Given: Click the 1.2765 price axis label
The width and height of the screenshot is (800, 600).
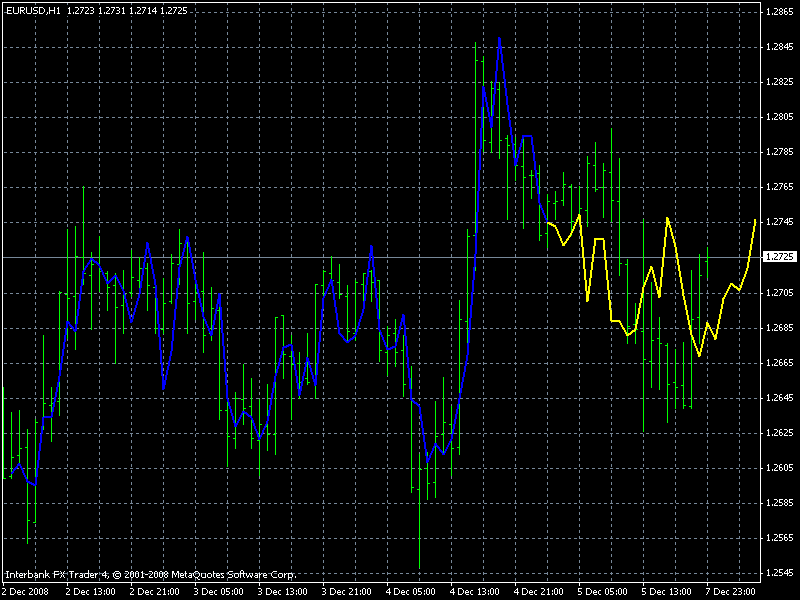Looking at the screenshot, I should (780, 187).
